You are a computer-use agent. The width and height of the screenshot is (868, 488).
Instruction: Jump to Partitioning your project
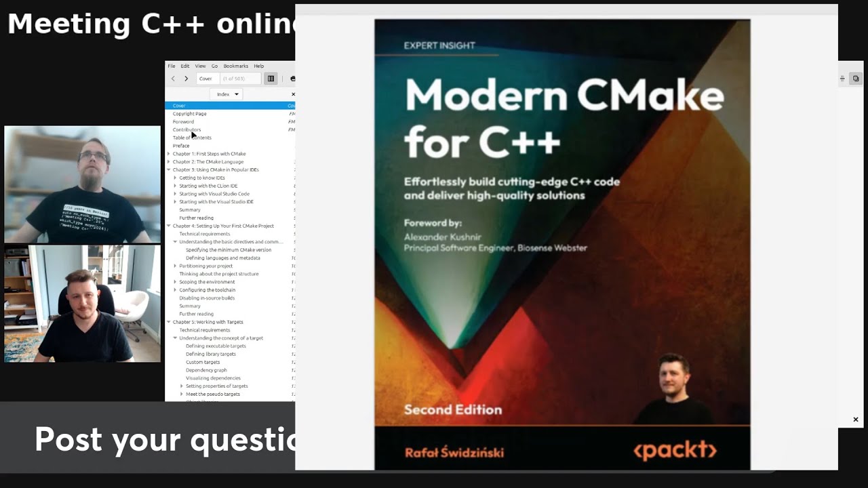(x=206, y=266)
